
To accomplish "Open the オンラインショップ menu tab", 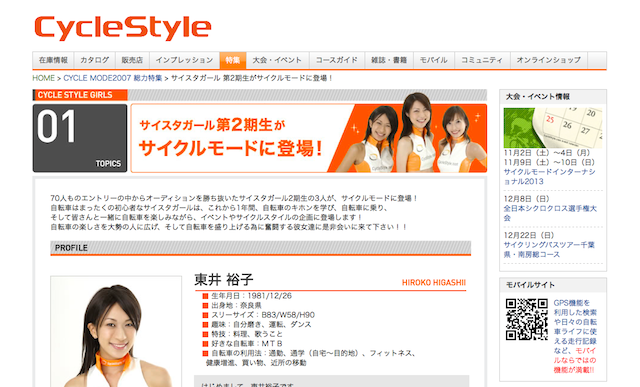I will [x=549, y=60].
